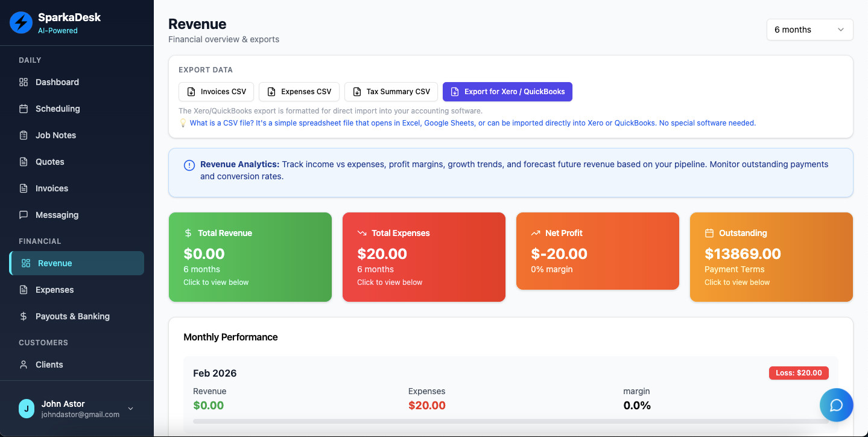
Task: Click the Job Notes clipboard icon
Action: [24, 135]
